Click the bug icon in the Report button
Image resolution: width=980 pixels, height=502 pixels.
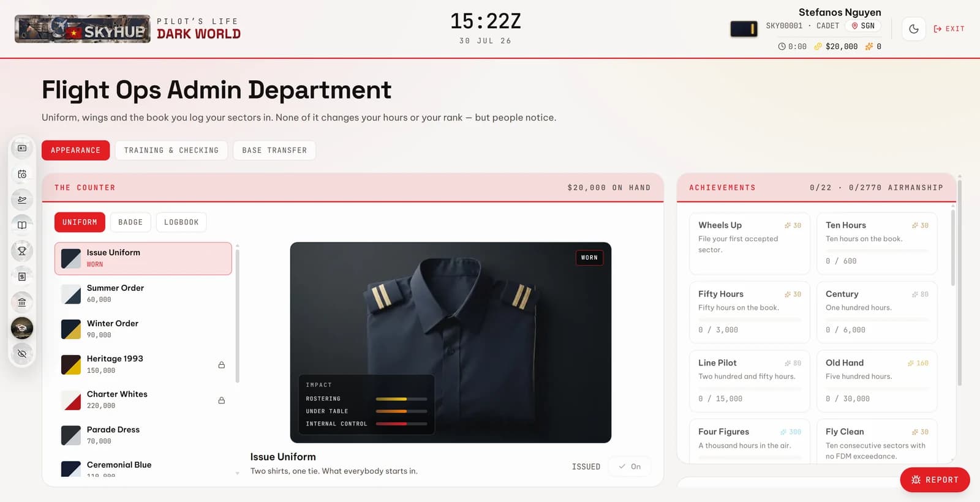click(x=916, y=480)
